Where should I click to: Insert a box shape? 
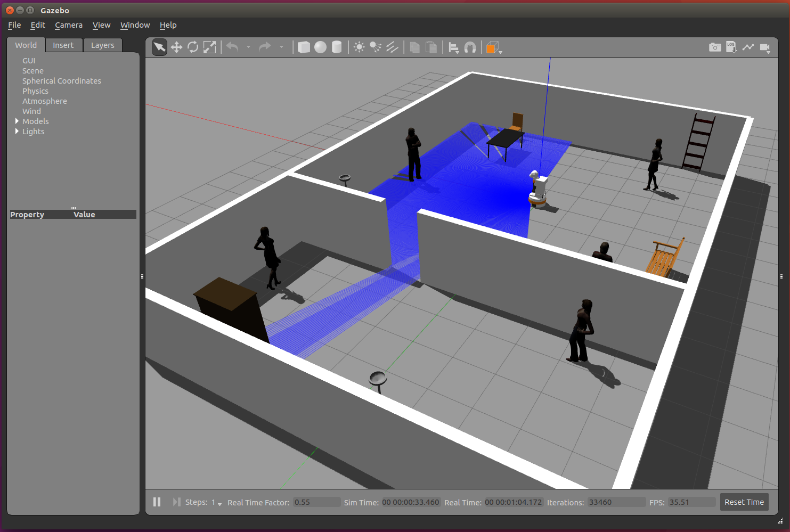tap(304, 47)
